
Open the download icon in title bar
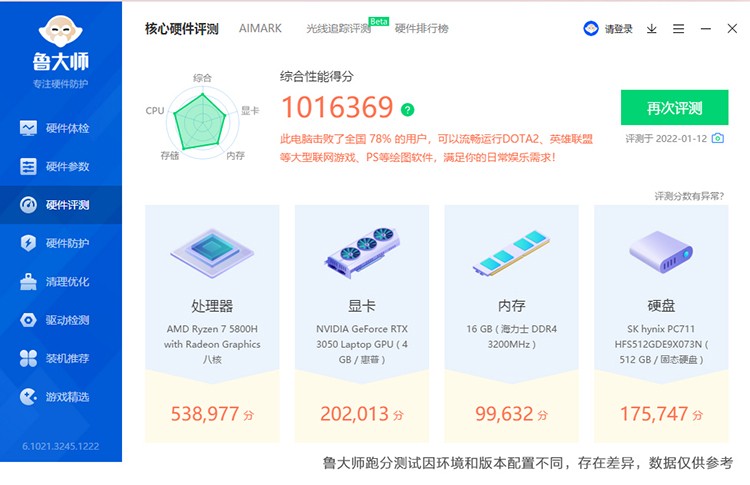tap(651, 29)
